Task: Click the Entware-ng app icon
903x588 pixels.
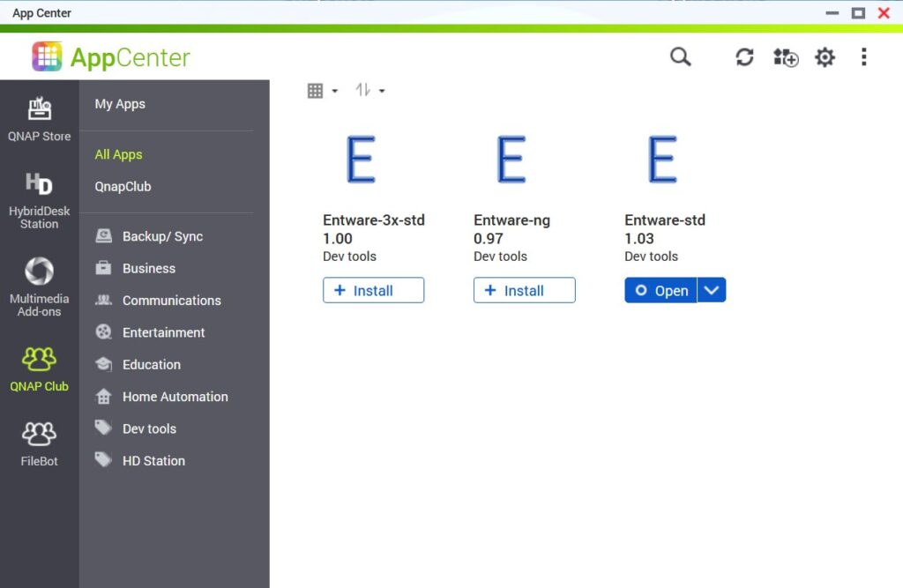Action: pyautogui.click(x=511, y=159)
